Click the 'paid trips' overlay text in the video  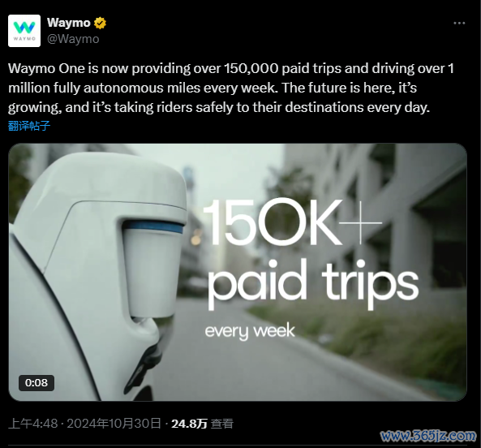click(x=313, y=283)
